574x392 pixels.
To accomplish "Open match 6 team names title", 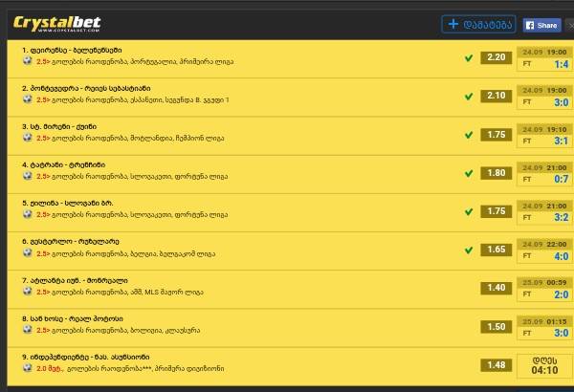I will tap(71, 242).
